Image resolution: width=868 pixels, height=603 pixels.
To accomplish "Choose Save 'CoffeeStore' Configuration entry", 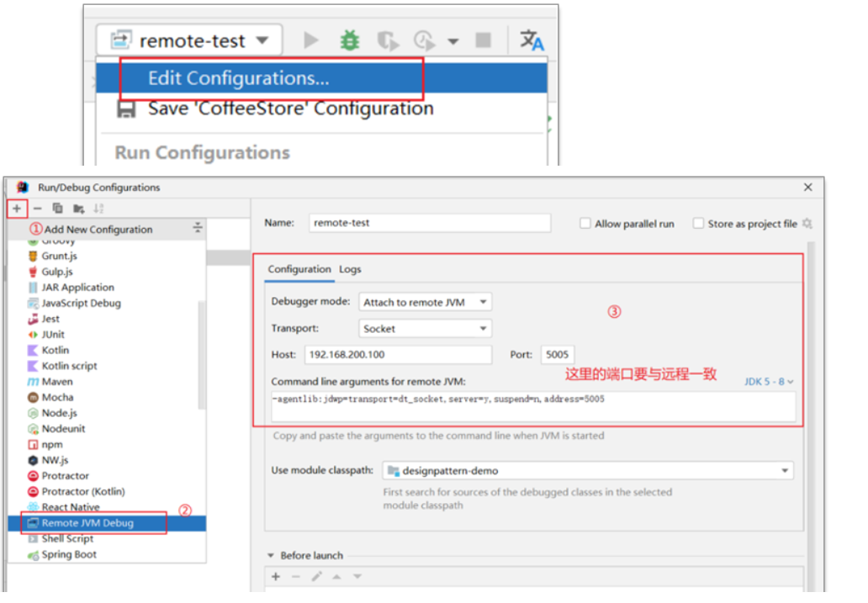I will click(x=321, y=108).
